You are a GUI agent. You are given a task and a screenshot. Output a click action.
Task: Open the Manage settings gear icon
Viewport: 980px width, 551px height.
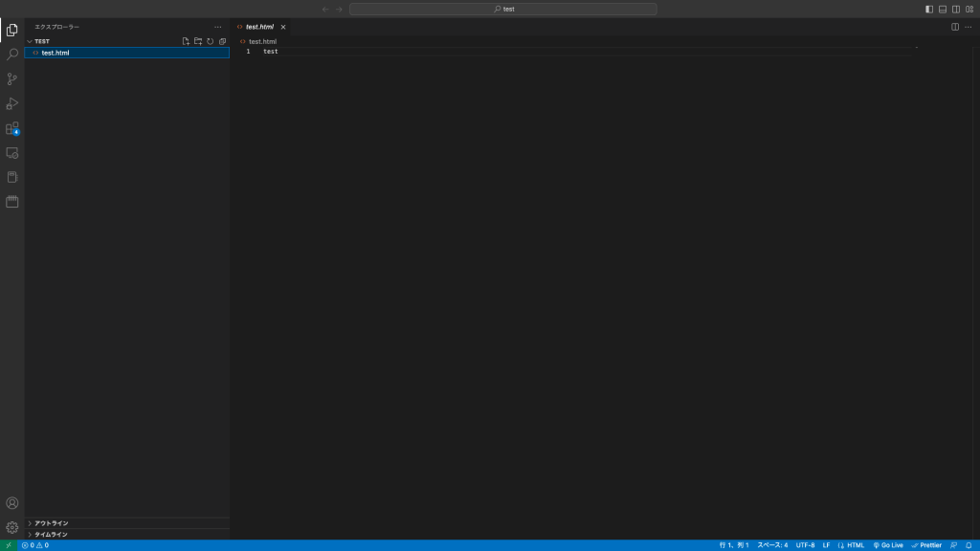point(12,527)
